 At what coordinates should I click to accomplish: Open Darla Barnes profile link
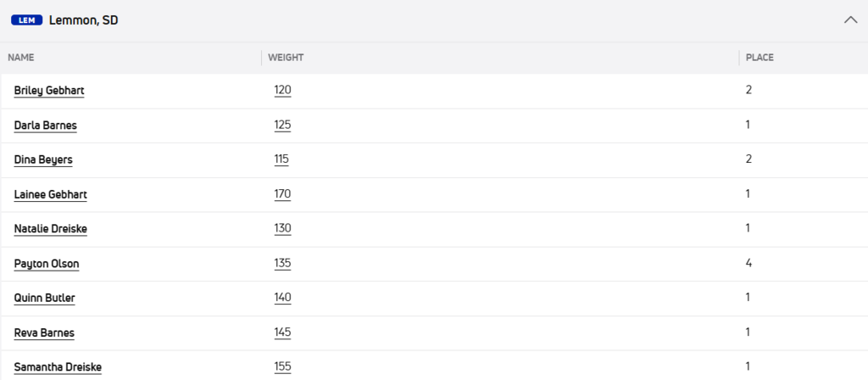pyautogui.click(x=46, y=125)
